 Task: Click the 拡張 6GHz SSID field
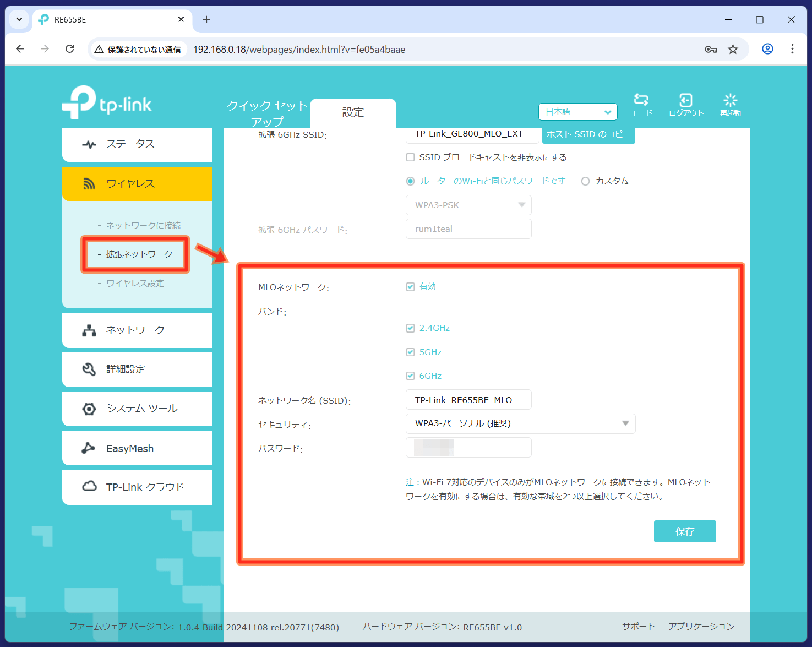(472, 135)
